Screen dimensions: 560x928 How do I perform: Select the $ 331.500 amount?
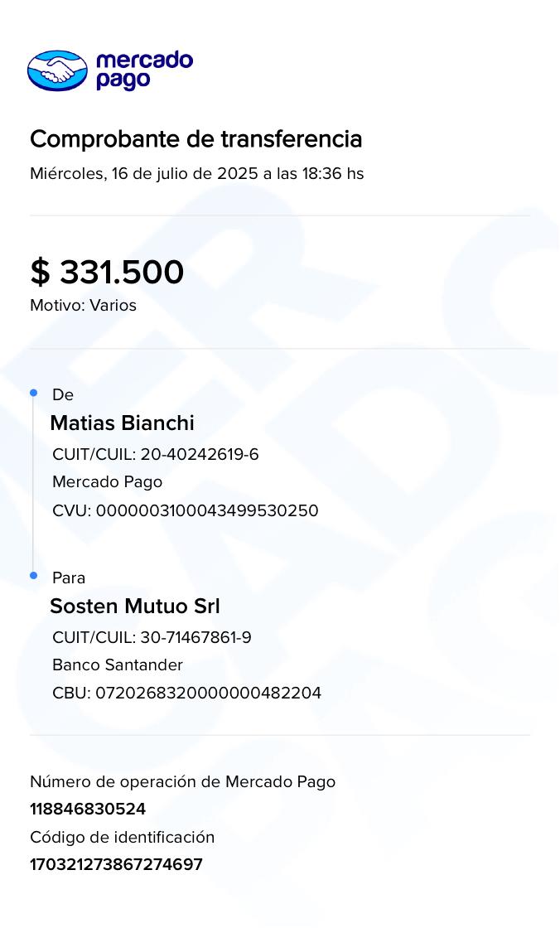click(107, 273)
